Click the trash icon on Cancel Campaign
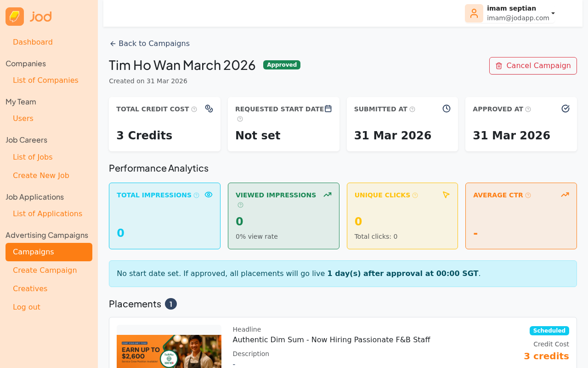 tap(499, 65)
